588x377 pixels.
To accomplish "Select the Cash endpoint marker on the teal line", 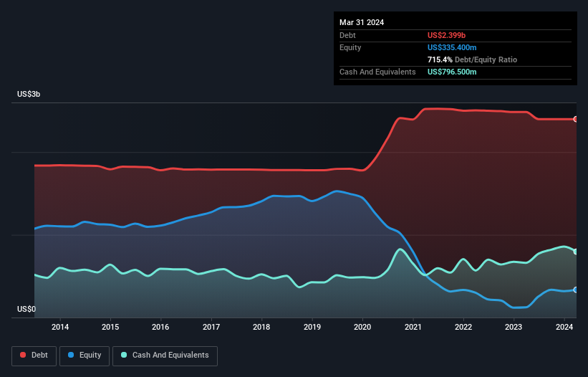I will [x=576, y=252].
